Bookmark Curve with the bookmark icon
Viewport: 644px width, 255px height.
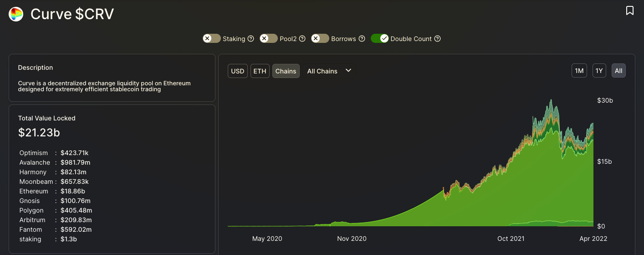point(630,10)
